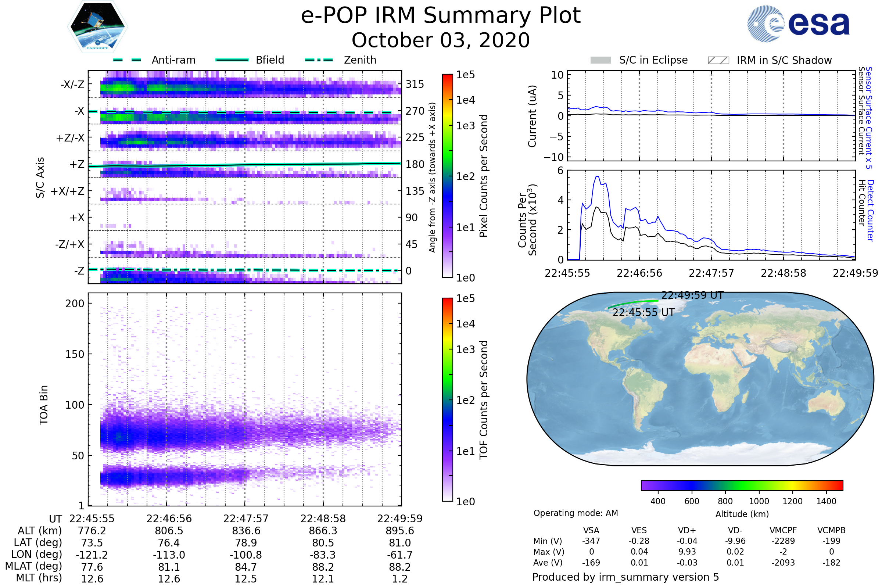Click the green orbit track on world map
Image resolution: width=882 pixels, height=588 pixels.
634,303
